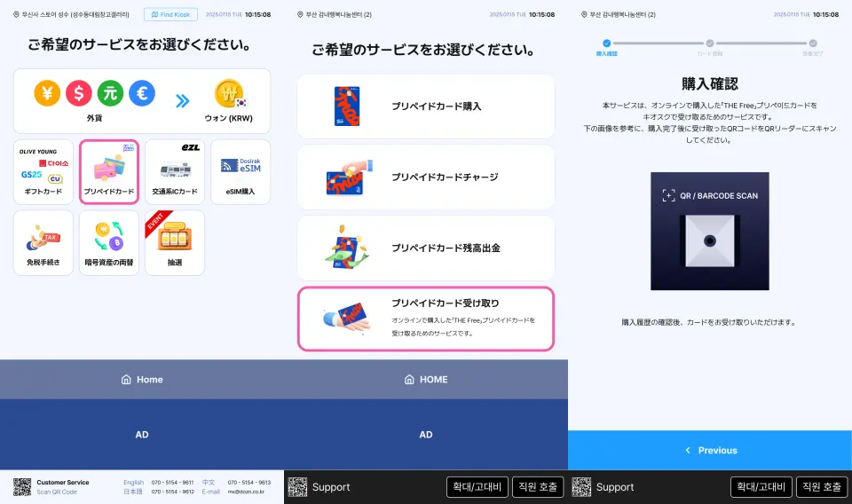
Task: Click the Find Kiosk button
Action: pyautogui.click(x=170, y=15)
